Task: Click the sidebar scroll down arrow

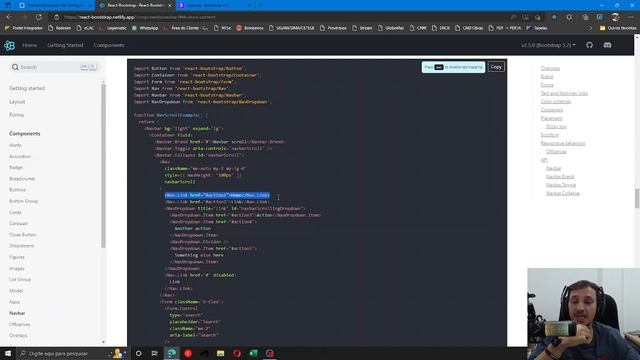Action: click(103, 342)
